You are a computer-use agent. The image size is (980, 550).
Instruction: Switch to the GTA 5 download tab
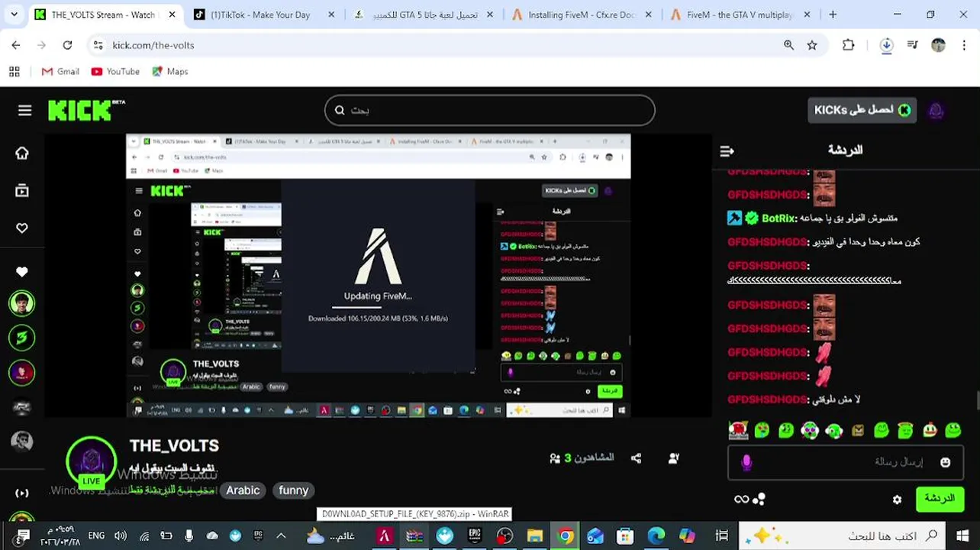click(425, 15)
